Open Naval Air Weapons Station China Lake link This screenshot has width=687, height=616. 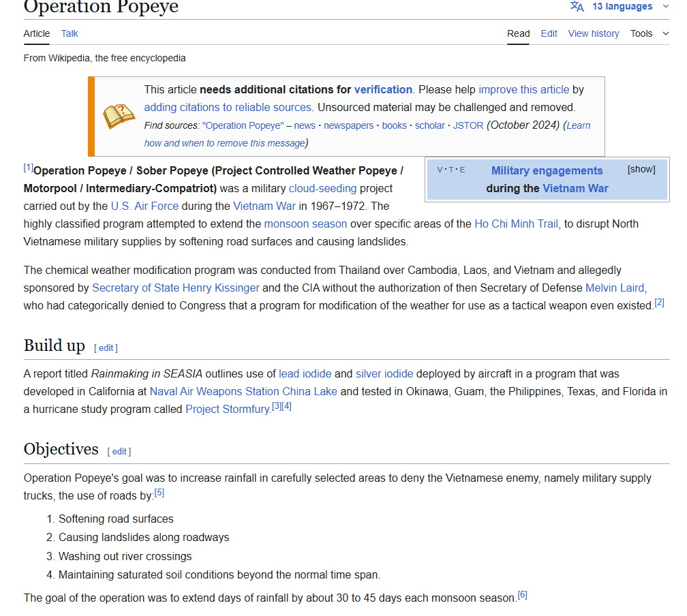click(243, 391)
